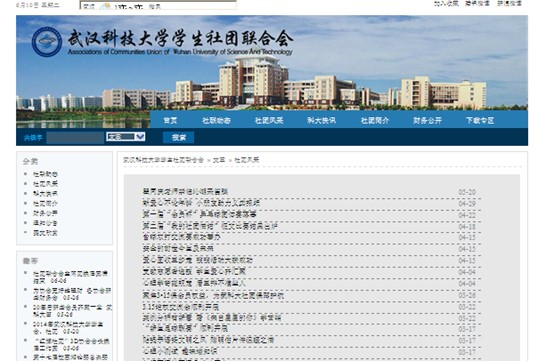The image size is (555, 362).
Task: Open the 科大快讯 navigation item
Action: (x=321, y=120)
